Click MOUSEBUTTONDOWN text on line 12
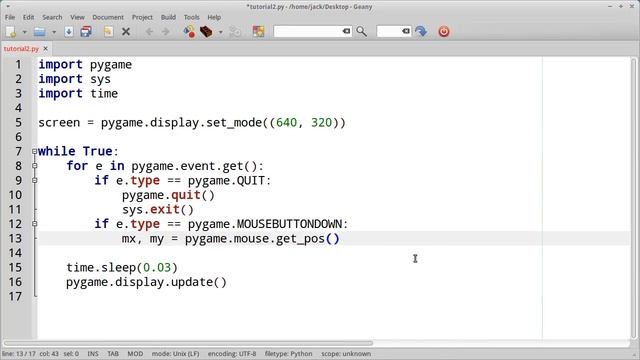The image size is (640, 360). tap(290, 224)
